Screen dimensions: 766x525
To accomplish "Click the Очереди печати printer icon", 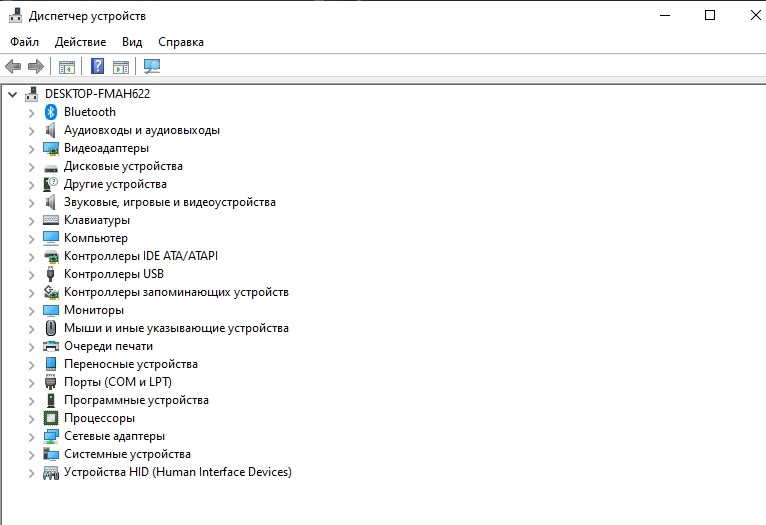I will pyautogui.click(x=51, y=346).
